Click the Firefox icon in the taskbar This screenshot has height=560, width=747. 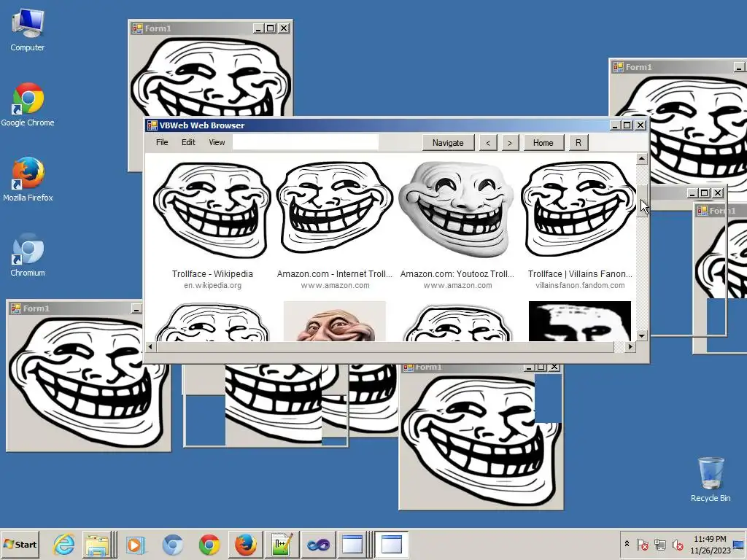246,544
